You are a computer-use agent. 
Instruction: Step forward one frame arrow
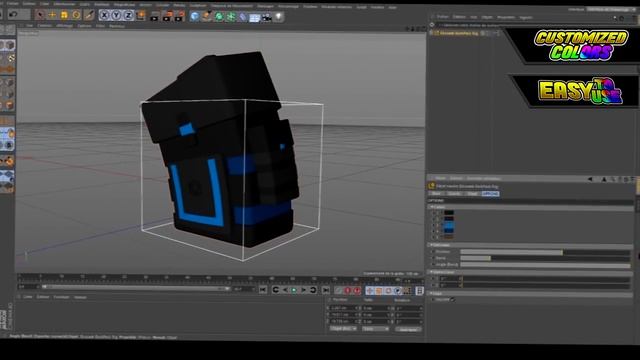(x=303, y=290)
